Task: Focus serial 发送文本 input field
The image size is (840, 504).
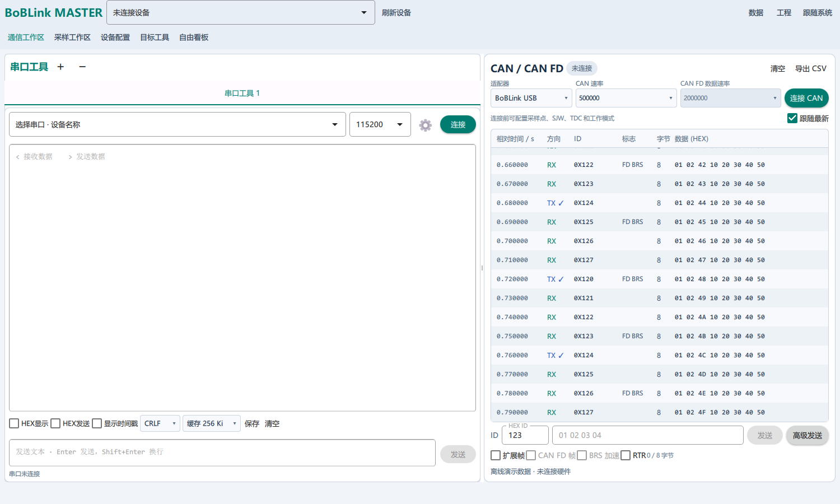Action: pyautogui.click(x=222, y=452)
